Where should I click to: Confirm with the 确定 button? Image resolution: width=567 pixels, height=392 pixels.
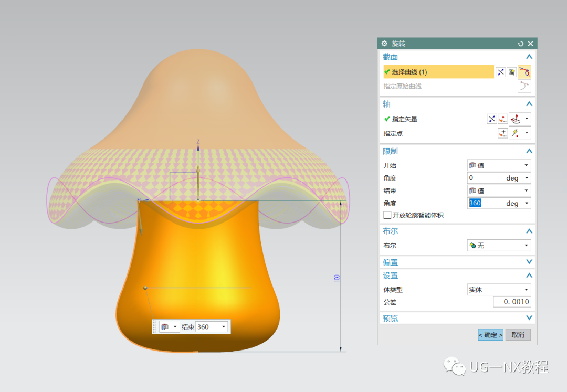click(491, 335)
